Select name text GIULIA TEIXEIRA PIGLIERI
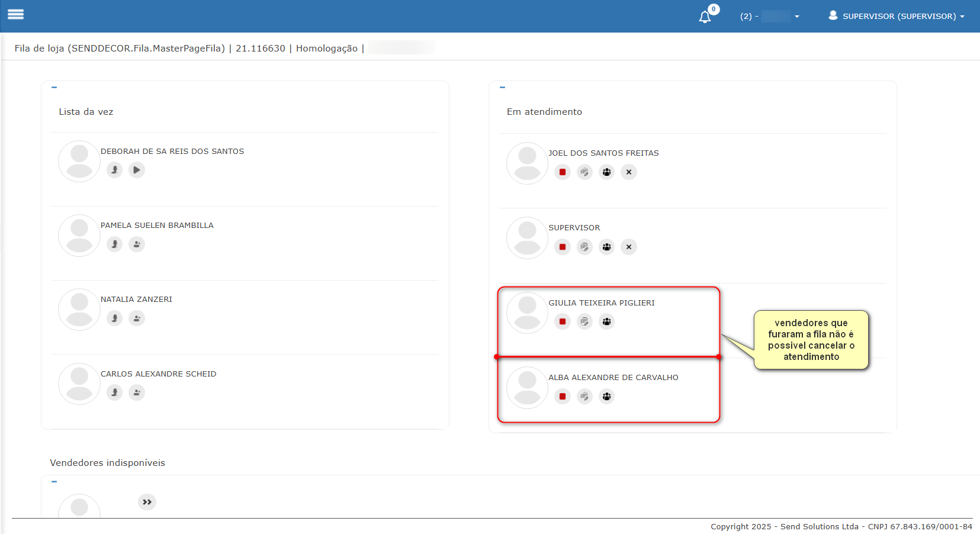This screenshot has width=980, height=534. click(x=602, y=303)
